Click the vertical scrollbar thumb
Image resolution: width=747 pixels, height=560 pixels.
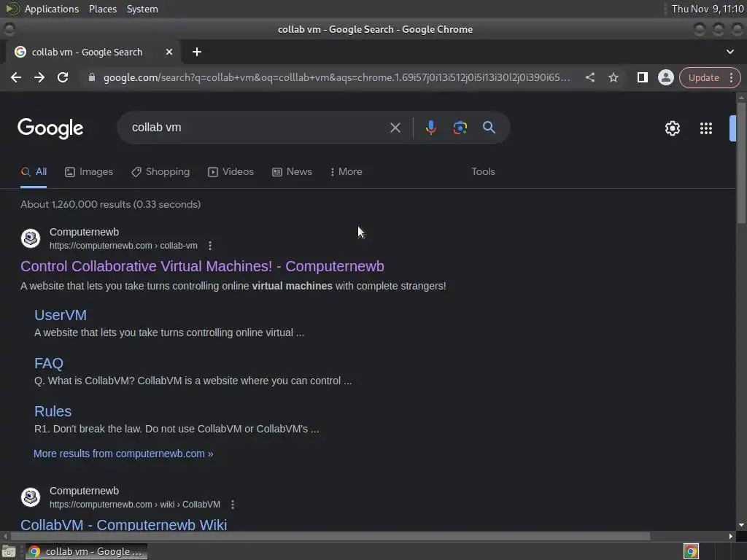(x=741, y=162)
